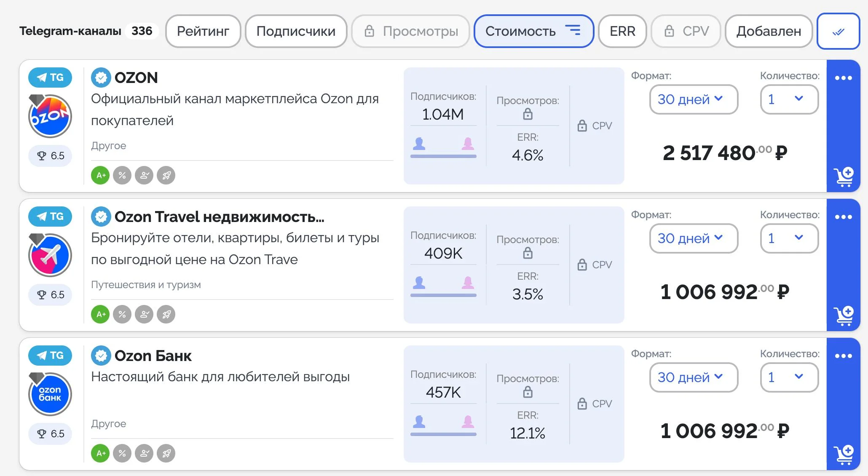
Task: Click the green A+ badge on OZON card
Action: point(100,175)
